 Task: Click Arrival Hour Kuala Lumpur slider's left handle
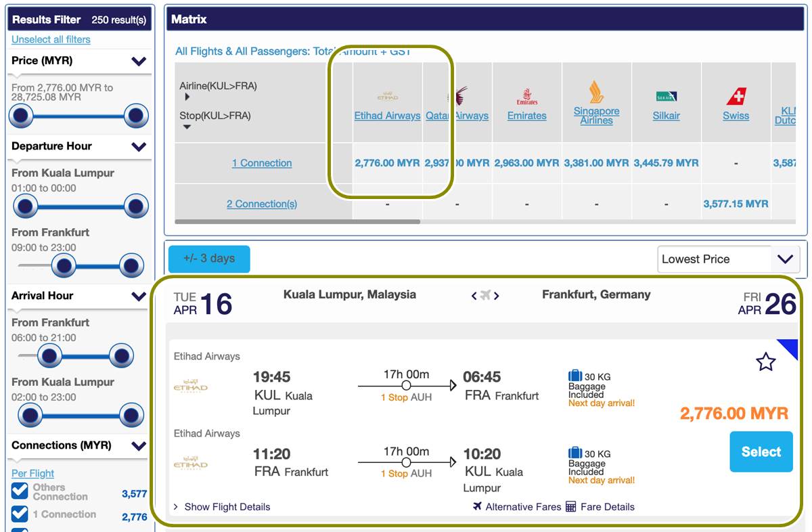30,414
